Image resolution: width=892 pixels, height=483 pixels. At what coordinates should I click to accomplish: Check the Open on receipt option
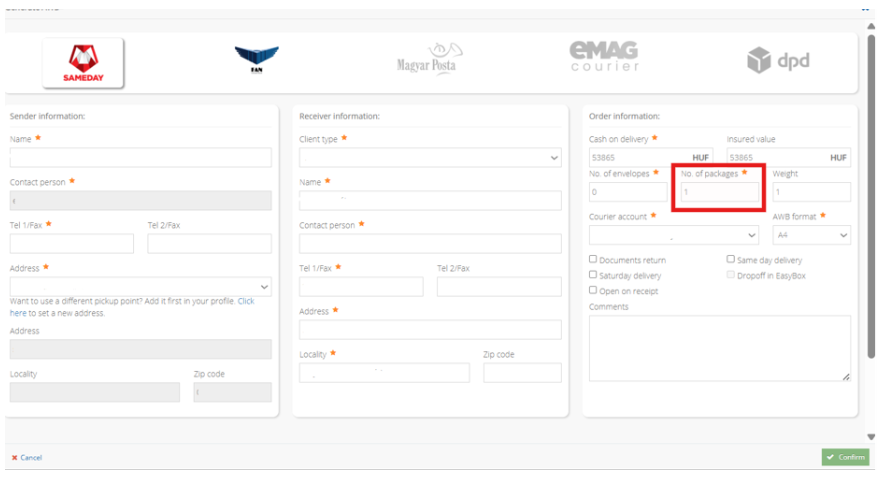pyautogui.click(x=594, y=291)
